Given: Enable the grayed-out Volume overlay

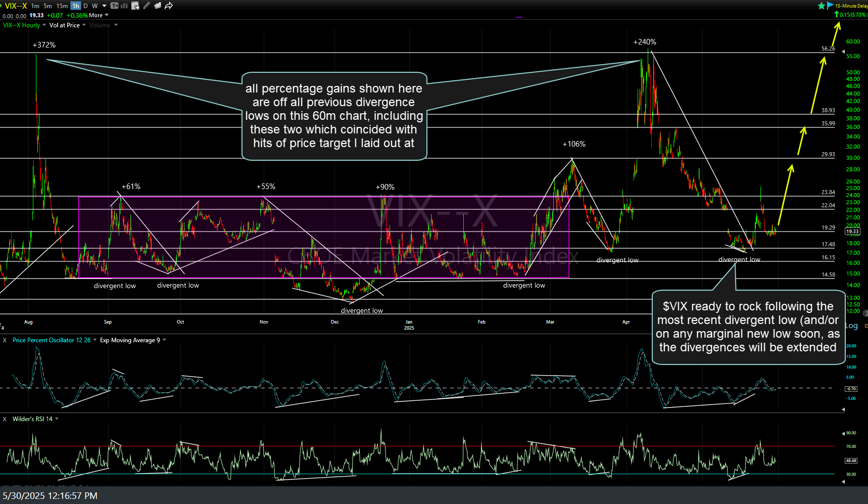Looking at the screenshot, I should point(100,25).
